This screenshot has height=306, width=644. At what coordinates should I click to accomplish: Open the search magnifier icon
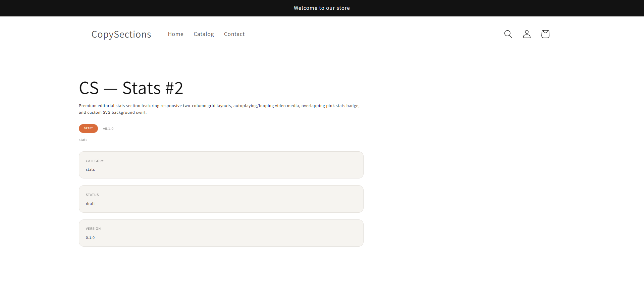coord(508,34)
